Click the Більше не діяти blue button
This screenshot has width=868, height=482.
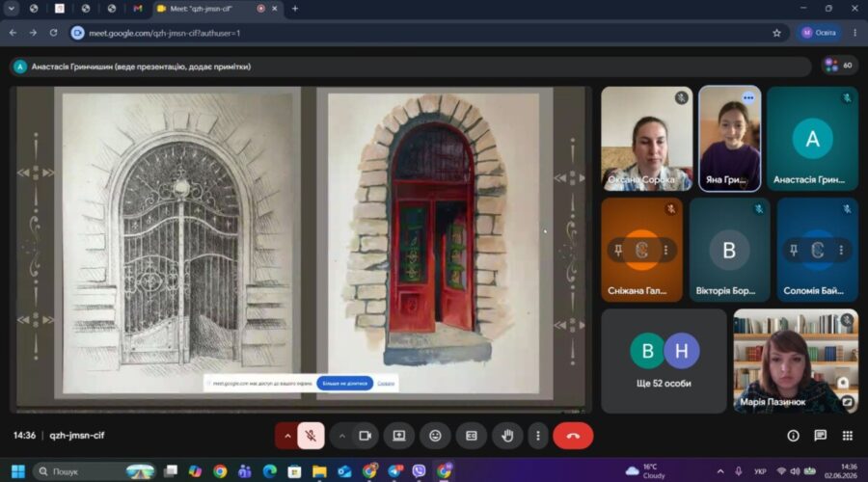345,383
